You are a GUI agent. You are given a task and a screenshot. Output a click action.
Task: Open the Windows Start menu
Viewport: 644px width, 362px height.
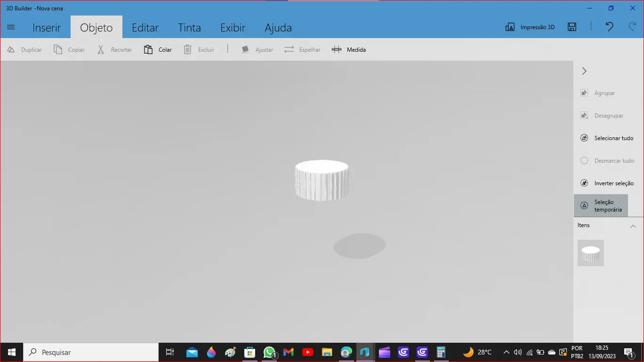tap(11, 352)
